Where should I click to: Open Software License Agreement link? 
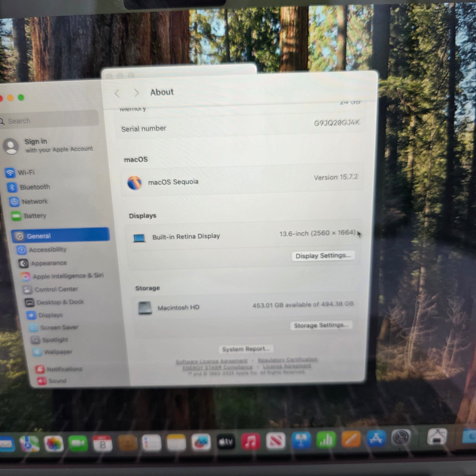tap(211, 361)
